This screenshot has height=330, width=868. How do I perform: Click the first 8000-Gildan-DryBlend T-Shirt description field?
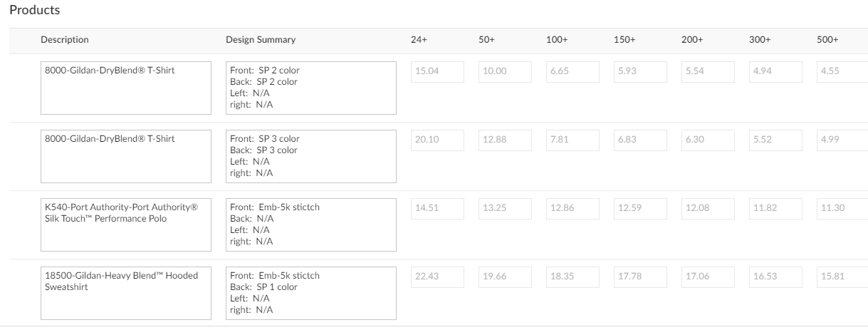(x=126, y=88)
